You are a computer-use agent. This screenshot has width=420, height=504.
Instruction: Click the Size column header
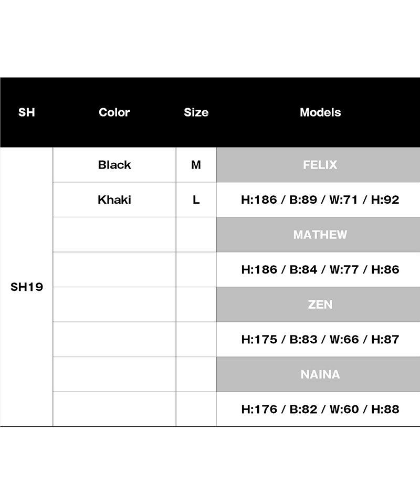196,112
